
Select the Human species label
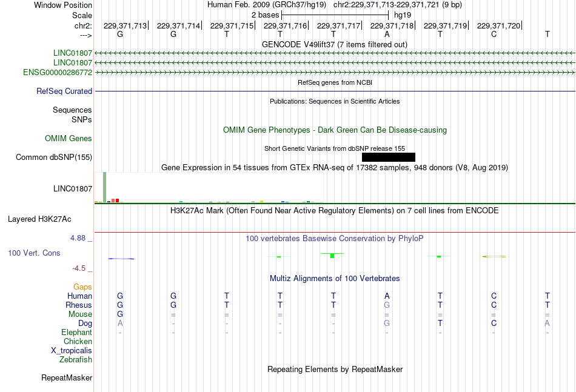(79, 296)
